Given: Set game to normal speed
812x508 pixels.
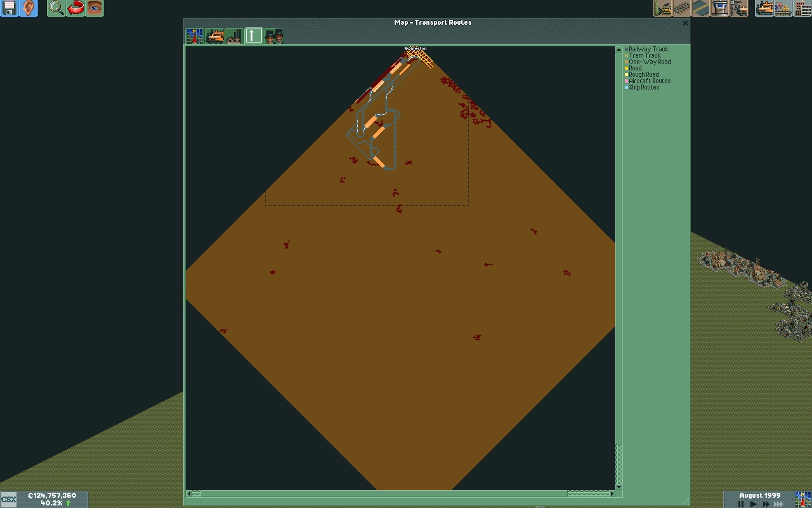Looking at the screenshot, I should pyautogui.click(x=753, y=504).
